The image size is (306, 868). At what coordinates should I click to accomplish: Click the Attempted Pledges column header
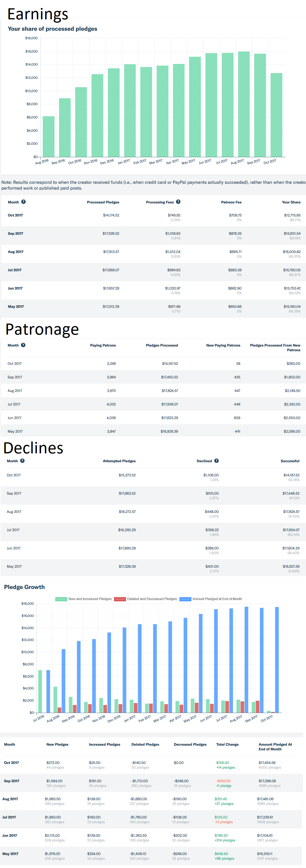coord(119,461)
